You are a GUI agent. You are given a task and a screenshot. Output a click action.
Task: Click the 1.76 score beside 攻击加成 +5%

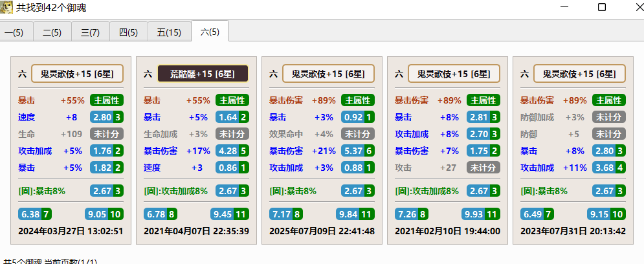pos(107,151)
